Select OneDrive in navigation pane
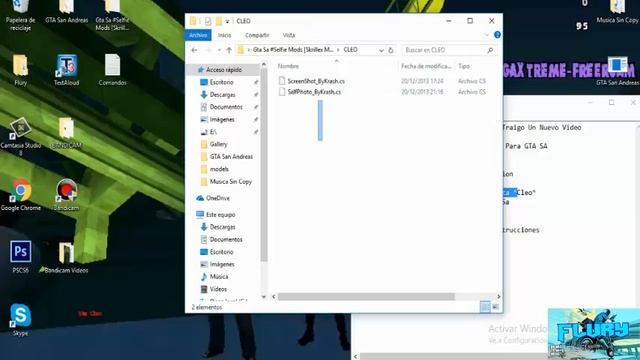Image resolution: width=640 pixels, height=360 pixels. tap(218, 198)
